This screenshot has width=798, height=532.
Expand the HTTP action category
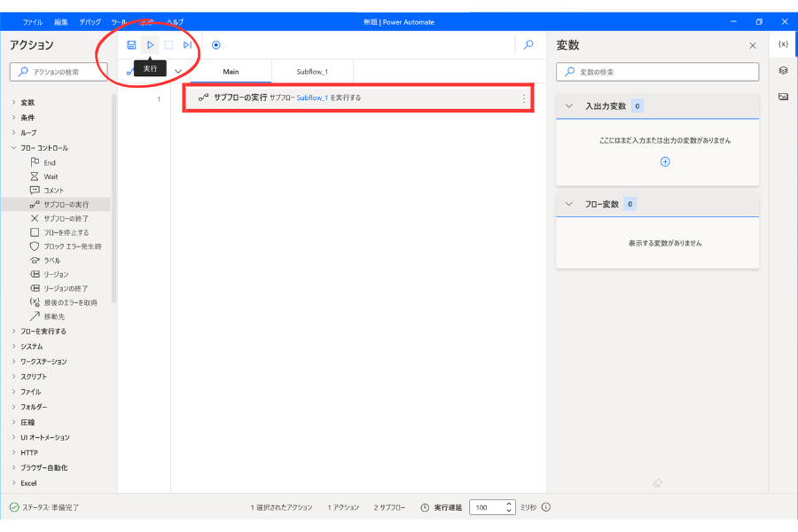[x=13, y=452]
